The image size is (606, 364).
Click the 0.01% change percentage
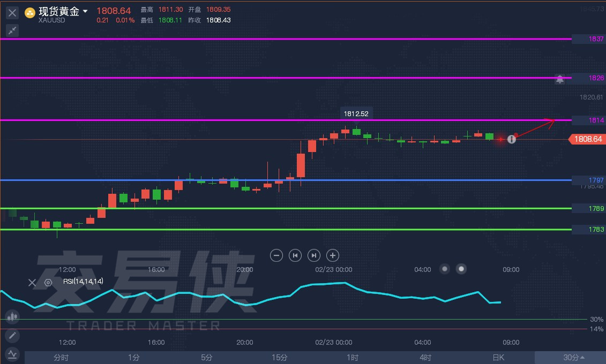(125, 20)
